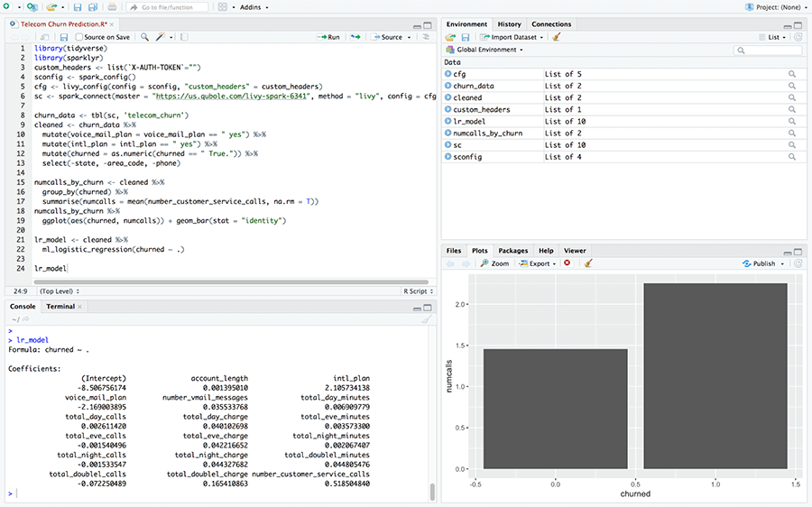Toggle the Source on Save checkbox

point(78,37)
